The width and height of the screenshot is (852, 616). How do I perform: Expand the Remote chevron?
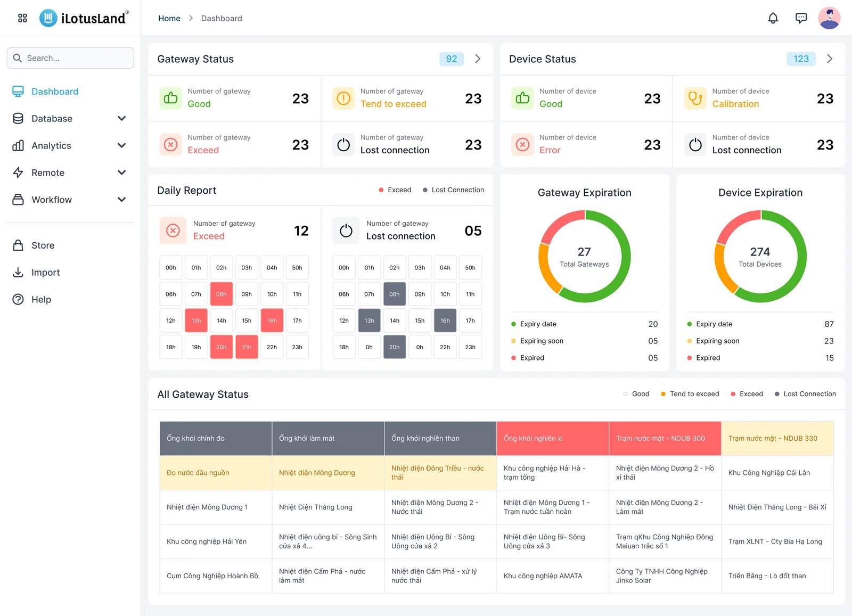122,173
